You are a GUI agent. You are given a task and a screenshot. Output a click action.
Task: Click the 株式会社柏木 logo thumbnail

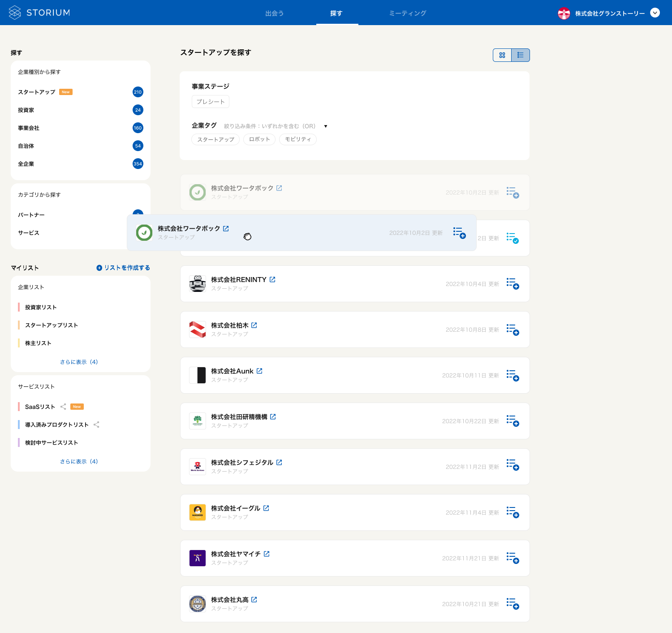(x=198, y=330)
